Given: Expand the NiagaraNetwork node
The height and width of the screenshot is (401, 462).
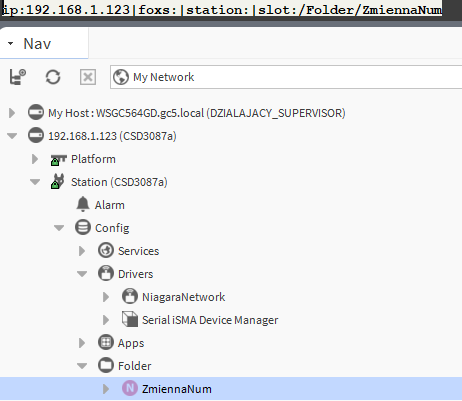Looking at the screenshot, I should click(106, 297).
